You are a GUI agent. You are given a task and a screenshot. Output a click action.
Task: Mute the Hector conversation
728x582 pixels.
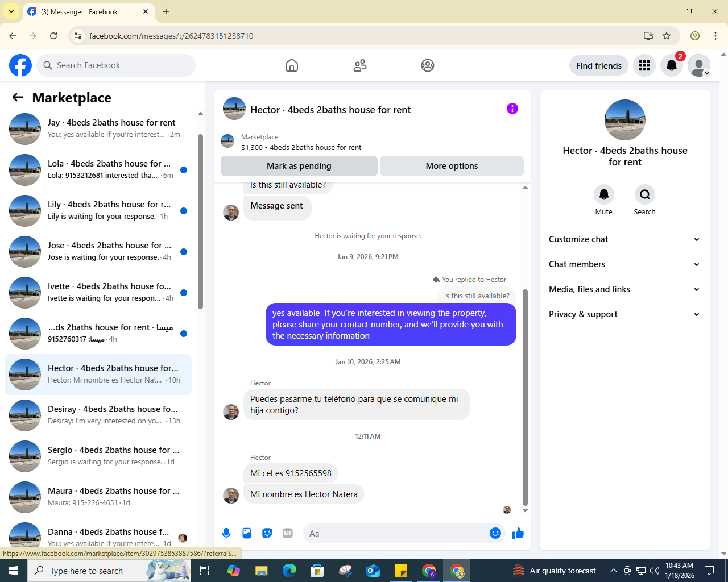604,194
